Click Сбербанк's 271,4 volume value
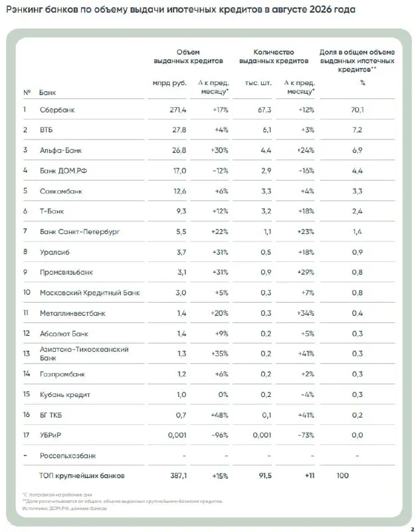Image resolution: width=416 pixels, height=532 pixels. click(x=178, y=110)
